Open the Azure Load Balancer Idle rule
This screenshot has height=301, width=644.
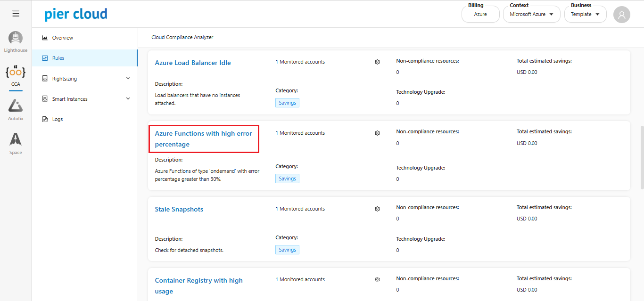(x=193, y=63)
